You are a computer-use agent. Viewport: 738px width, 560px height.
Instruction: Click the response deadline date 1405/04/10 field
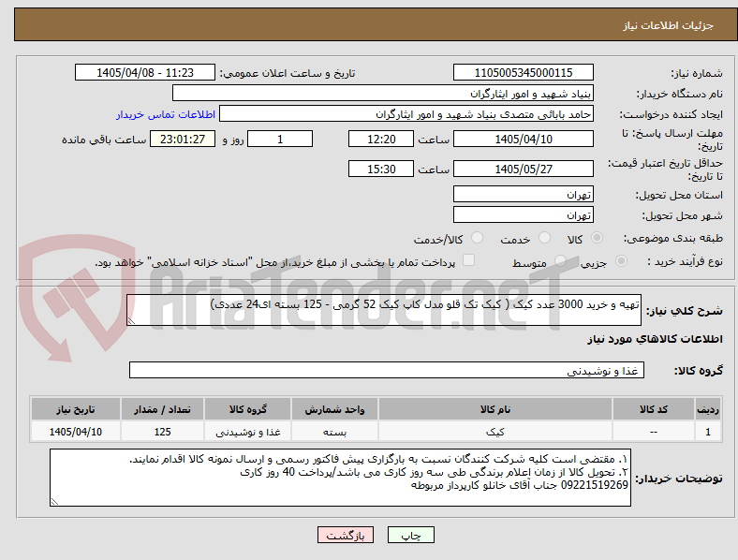click(524, 139)
